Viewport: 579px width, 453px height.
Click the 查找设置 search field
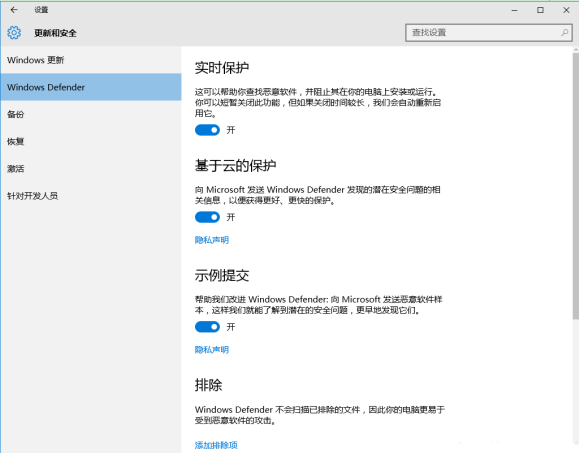[x=489, y=32]
